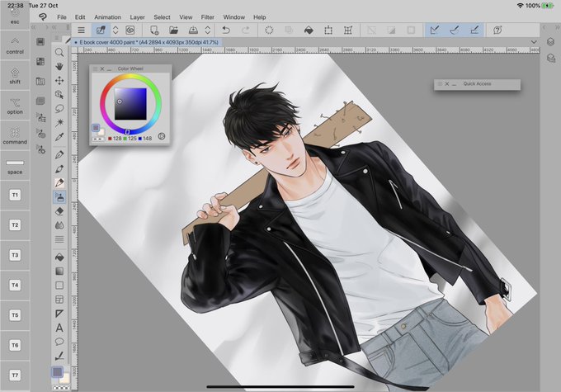Click the Undo arrow in command bar

click(226, 30)
